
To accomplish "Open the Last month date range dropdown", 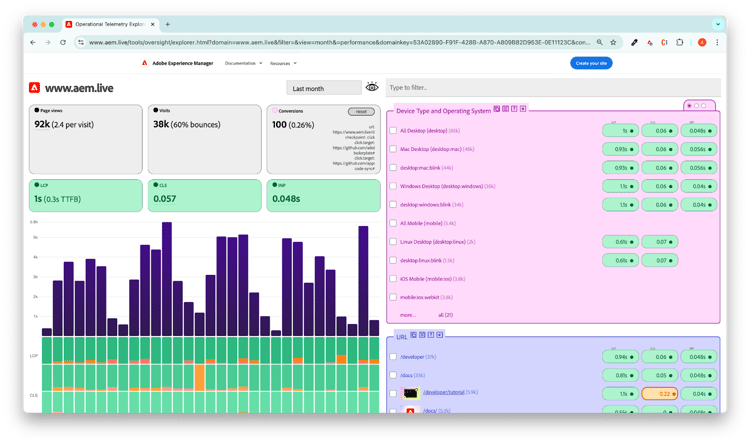I will pyautogui.click(x=322, y=88).
